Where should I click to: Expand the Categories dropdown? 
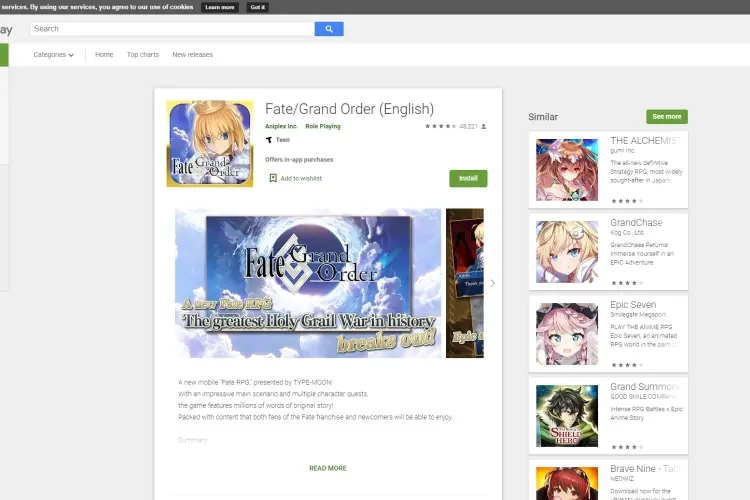click(x=54, y=55)
